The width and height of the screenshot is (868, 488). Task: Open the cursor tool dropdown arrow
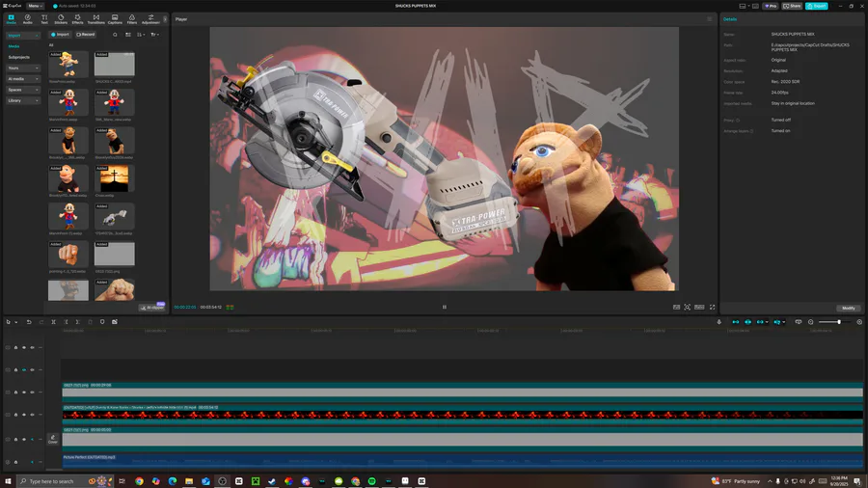point(16,322)
